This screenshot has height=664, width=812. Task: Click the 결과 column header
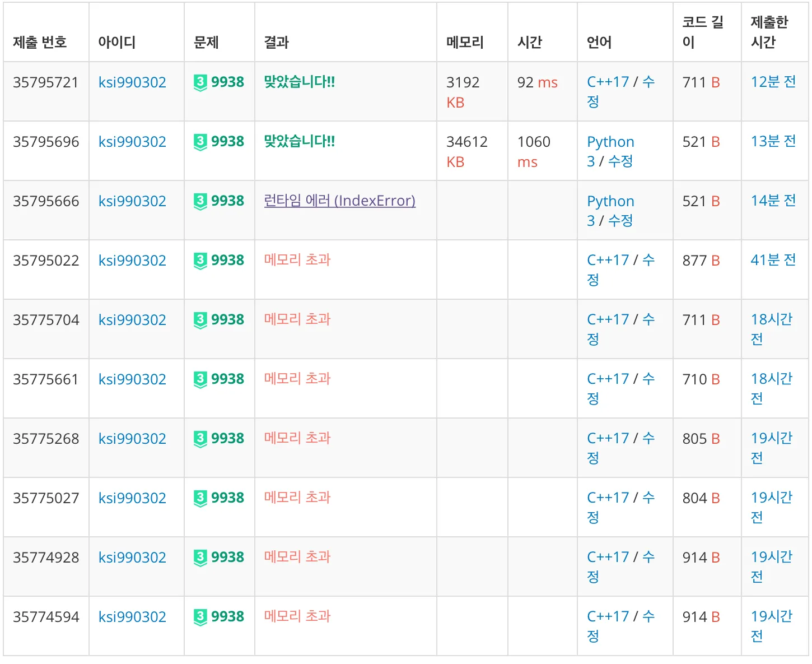click(x=276, y=42)
